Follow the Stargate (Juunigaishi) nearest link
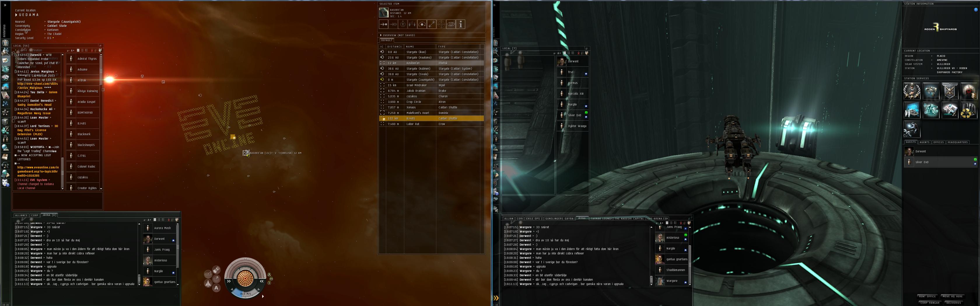Viewport: 980px width, 306px height. coord(64,22)
